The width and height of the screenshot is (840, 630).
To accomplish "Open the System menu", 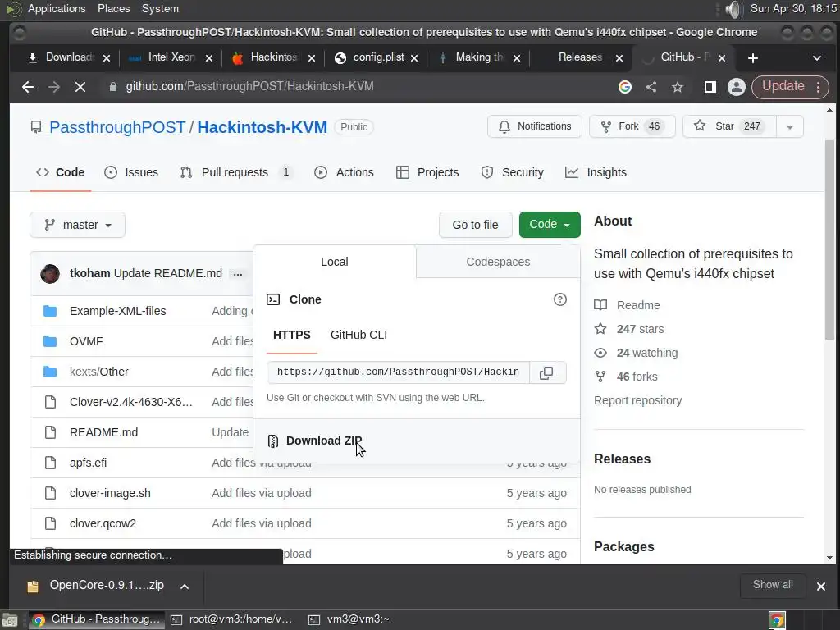I will pyautogui.click(x=160, y=9).
